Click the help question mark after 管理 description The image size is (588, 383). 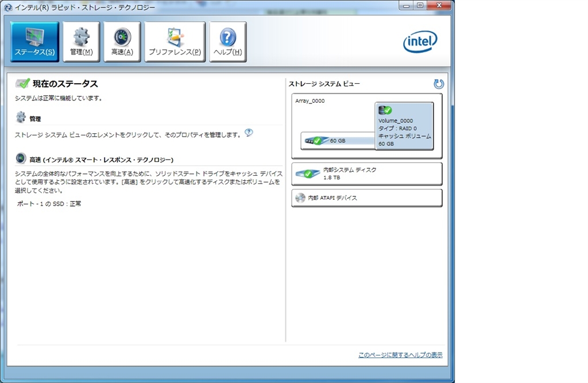(249, 133)
